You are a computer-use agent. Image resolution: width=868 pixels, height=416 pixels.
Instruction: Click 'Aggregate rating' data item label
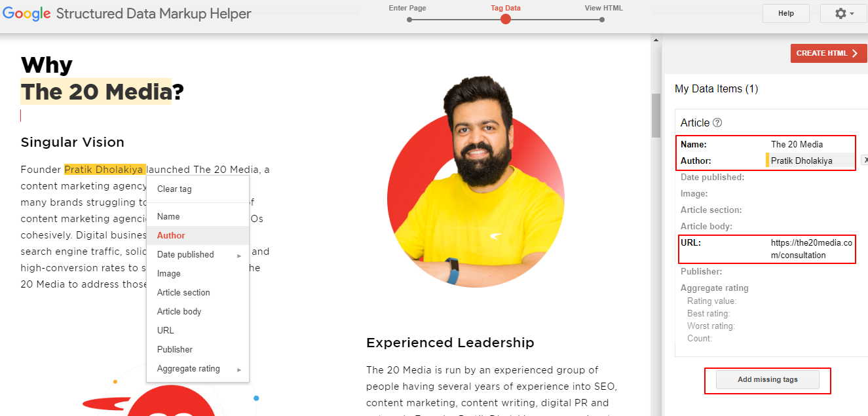715,288
